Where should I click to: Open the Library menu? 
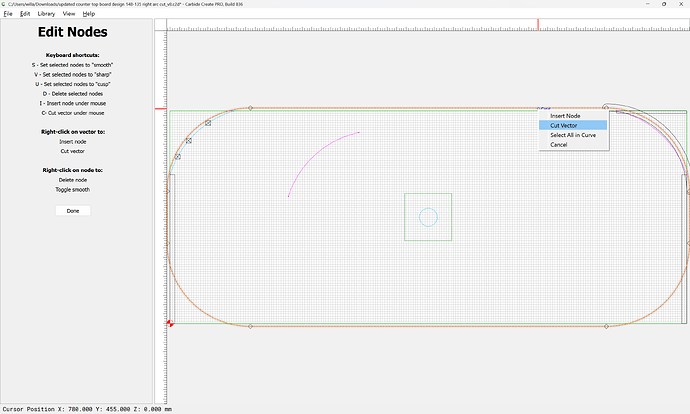click(x=46, y=14)
